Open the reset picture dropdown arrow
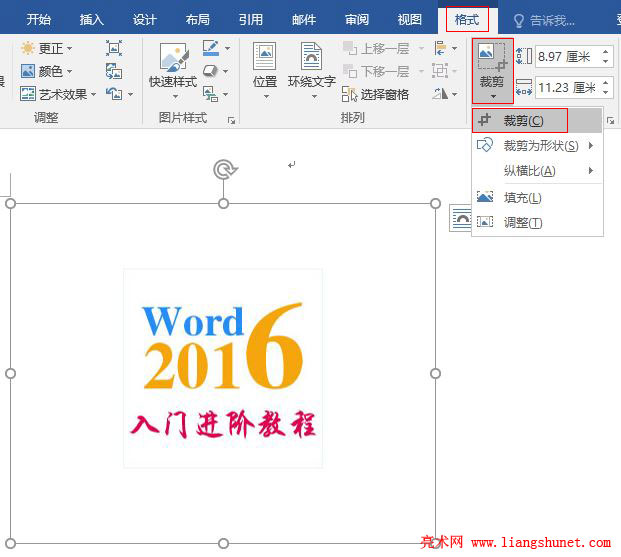Viewport: 621px width, 557px height. click(130, 94)
